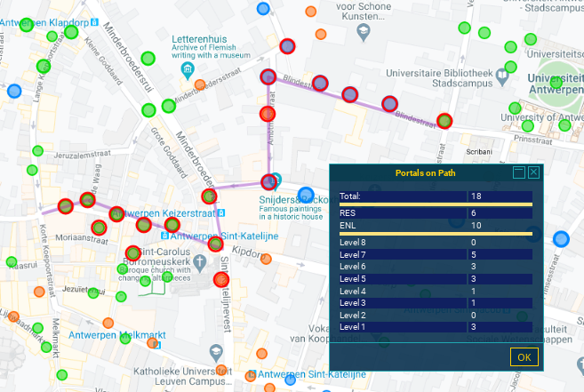
Task: Select the Level 4 row
Action: 436,291
